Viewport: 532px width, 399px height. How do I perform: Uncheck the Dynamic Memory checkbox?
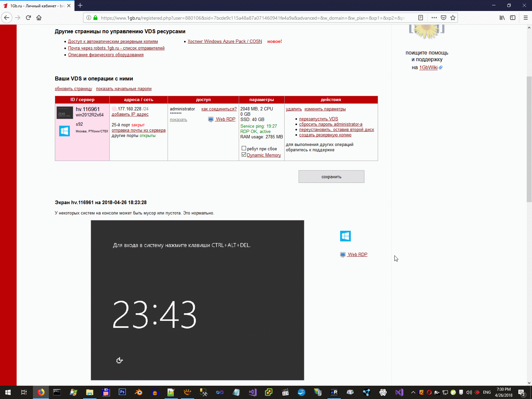(244, 155)
